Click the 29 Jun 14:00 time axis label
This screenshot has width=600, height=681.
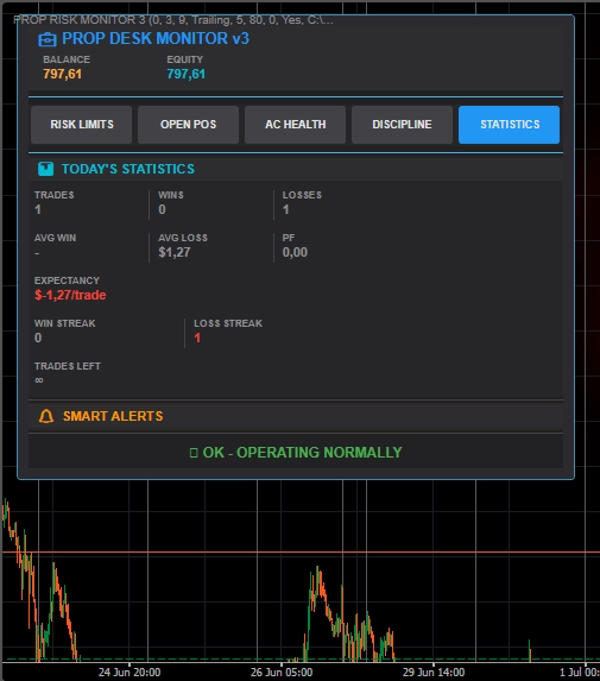tap(434, 672)
